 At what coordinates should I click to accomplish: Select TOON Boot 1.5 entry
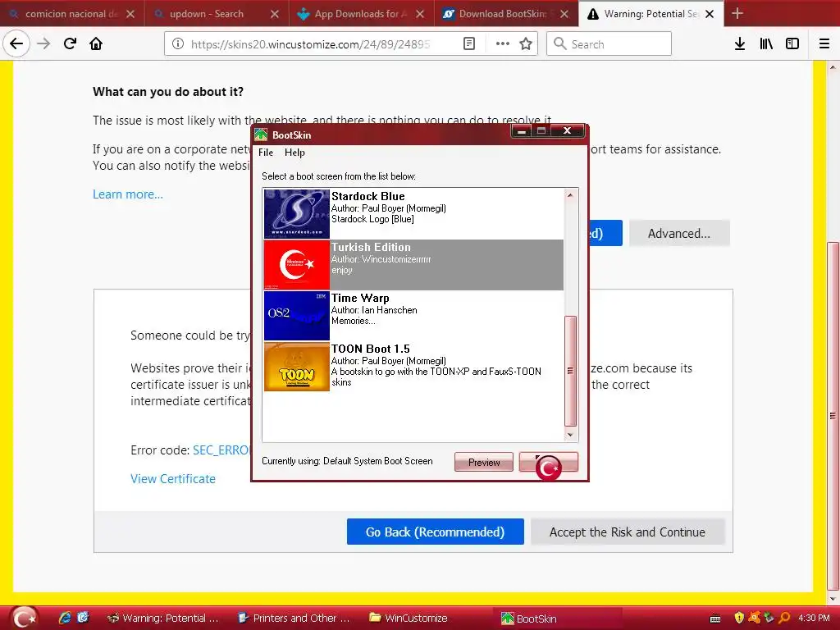[413, 367]
